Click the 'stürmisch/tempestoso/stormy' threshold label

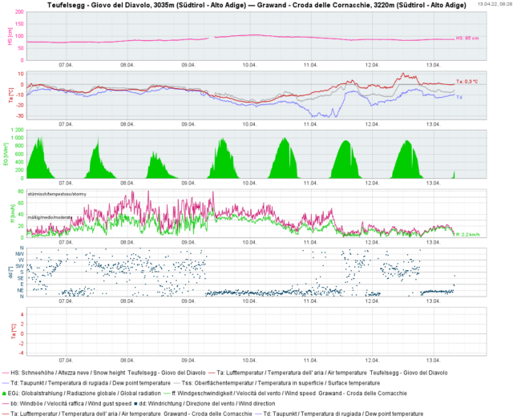58,194
